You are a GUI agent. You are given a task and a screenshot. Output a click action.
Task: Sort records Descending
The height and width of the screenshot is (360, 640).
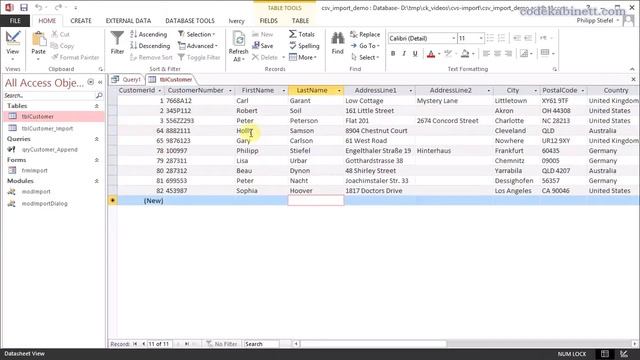click(x=150, y=46)
